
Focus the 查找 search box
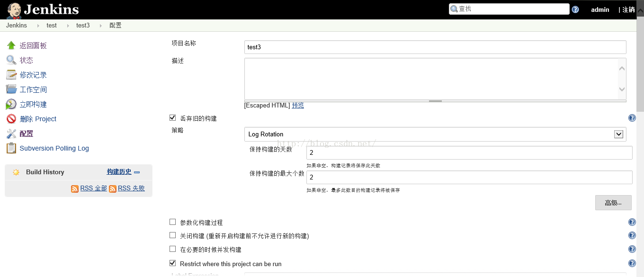pyautogui.click(x=509, y=9)
